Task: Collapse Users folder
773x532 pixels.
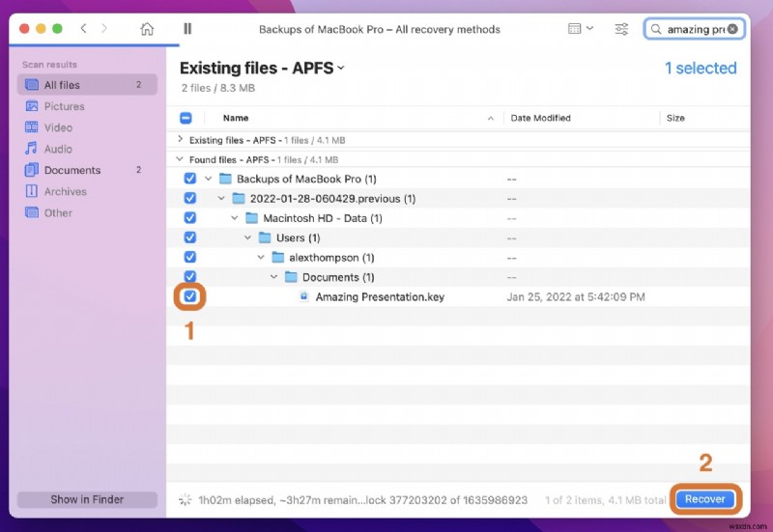Action: [x=247, y=238]
